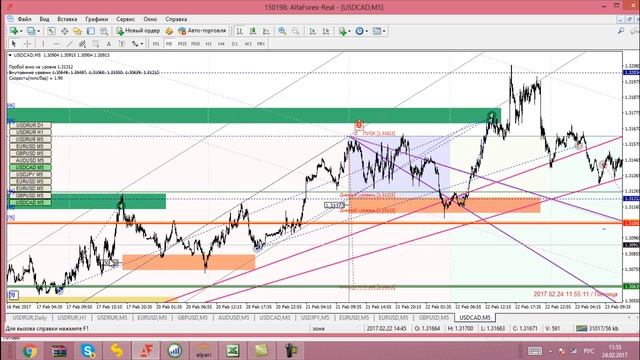Open the Indicators list icon
640x360 pixels.
pyautogui.click(x=342, y=31)
